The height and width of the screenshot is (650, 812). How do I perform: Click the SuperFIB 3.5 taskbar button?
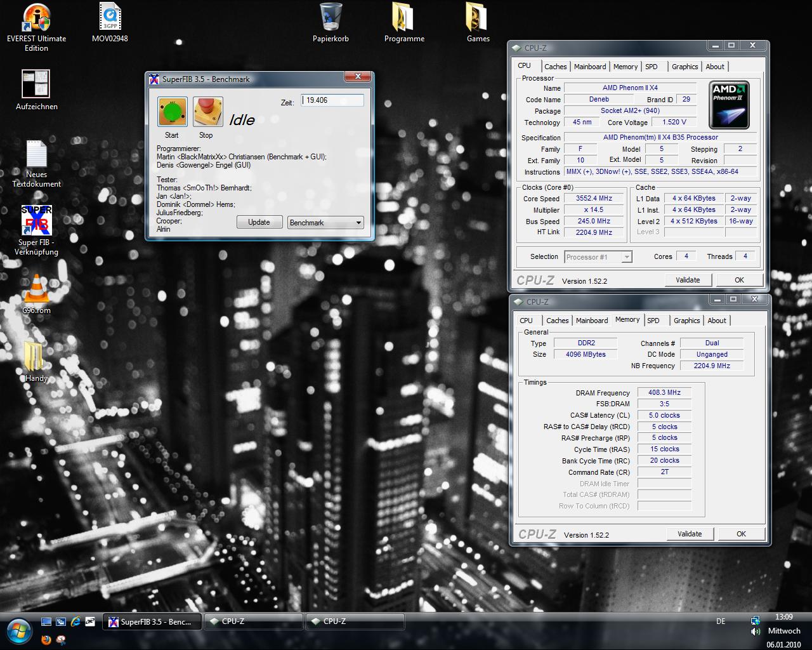(153, 621)
